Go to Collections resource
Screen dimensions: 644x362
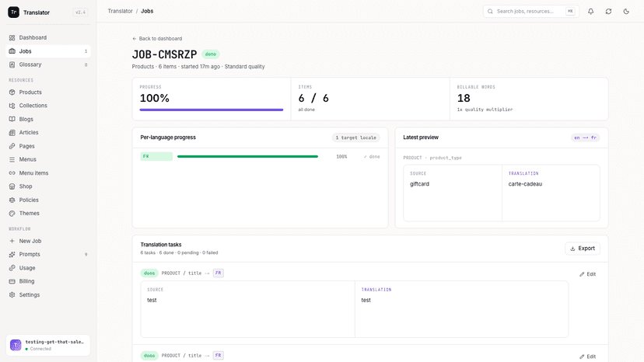48,106
